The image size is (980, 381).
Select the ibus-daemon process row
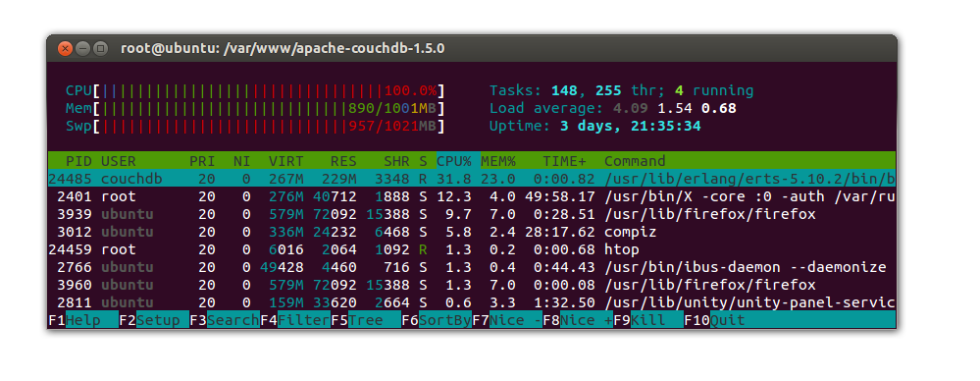[472, 267]
